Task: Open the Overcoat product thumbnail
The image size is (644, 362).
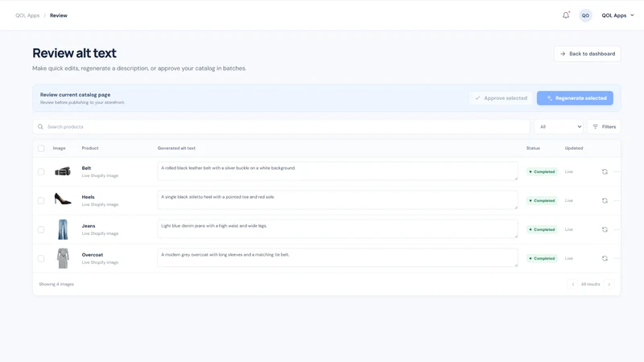Action: (63, 258)
